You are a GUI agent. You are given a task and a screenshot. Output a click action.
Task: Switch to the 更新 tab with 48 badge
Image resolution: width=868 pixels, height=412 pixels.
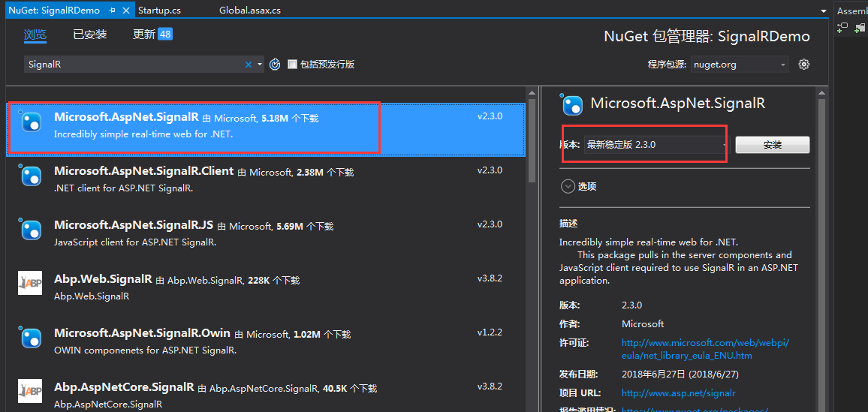click(x=152, y=35)
